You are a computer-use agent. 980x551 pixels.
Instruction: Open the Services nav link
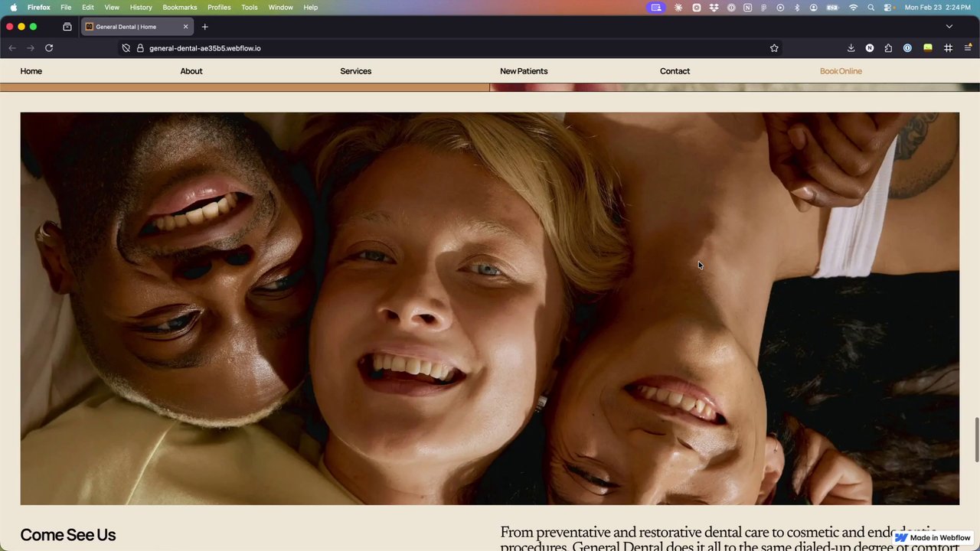coord(356,71)
